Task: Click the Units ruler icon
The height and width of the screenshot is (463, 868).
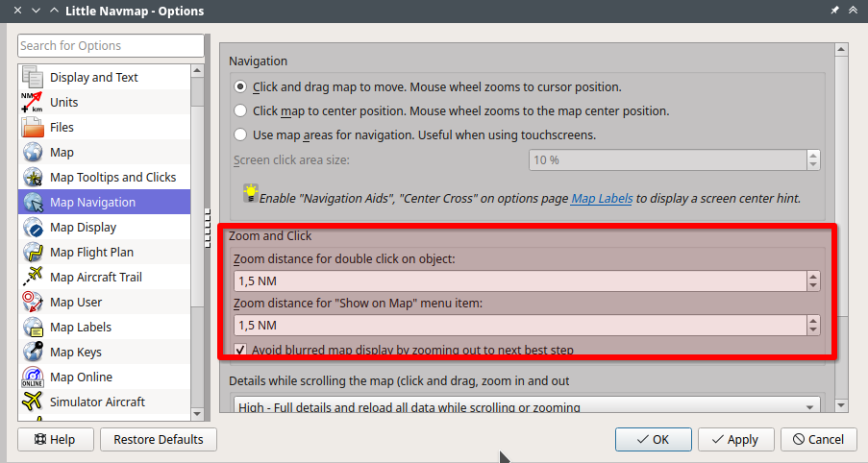Action: pos(33,102)
